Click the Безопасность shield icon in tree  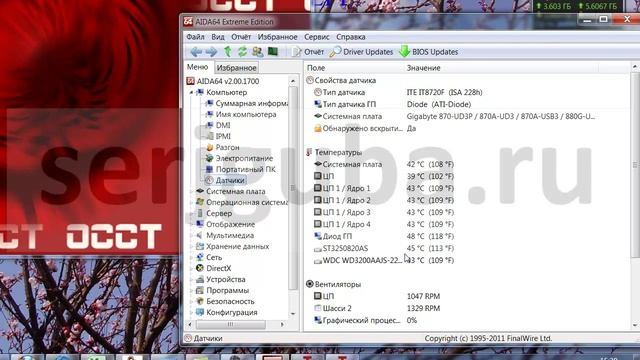tap(200, 302)
